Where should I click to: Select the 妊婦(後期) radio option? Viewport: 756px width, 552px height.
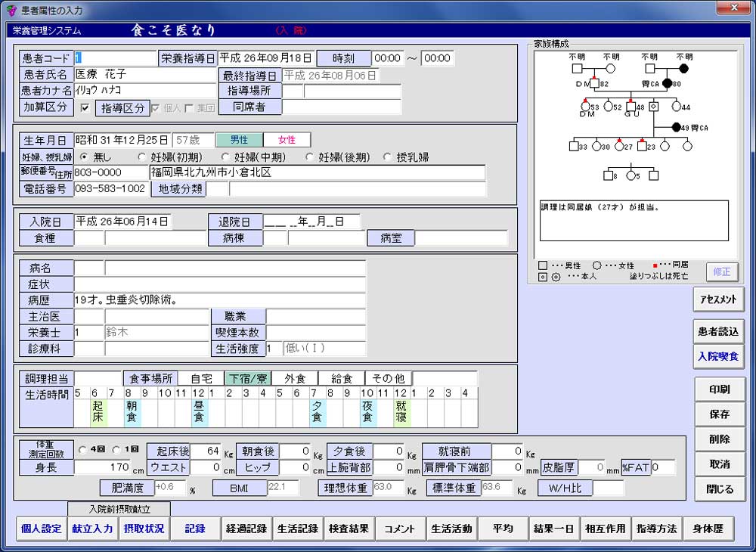(x=309, y=157)
